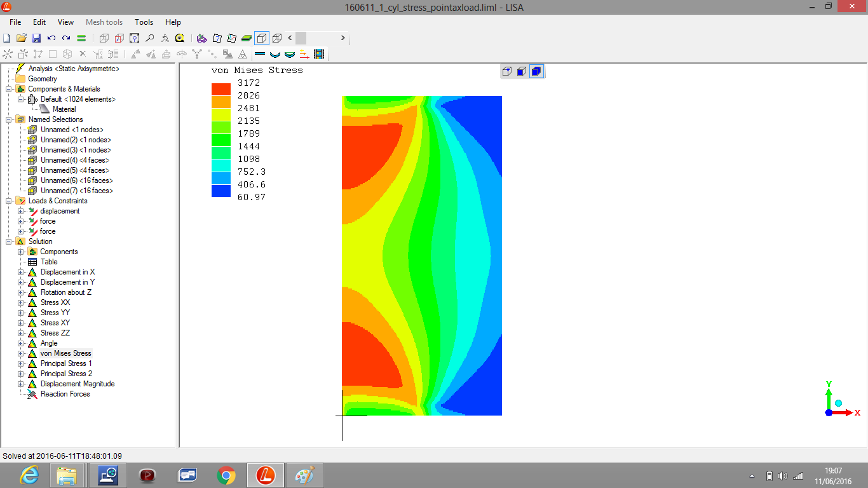Click the magnifier zoom tool icon
The width and height of the screenshot is (868, 488).
pos(150,38)
